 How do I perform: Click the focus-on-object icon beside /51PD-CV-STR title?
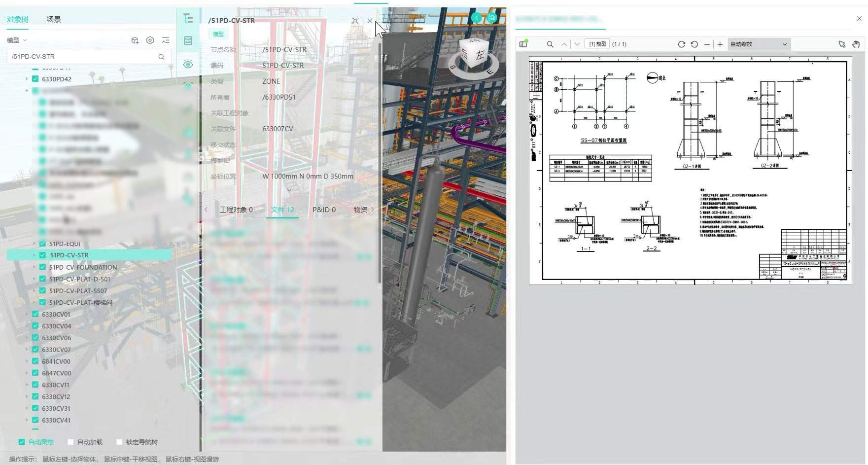[355, 21]
